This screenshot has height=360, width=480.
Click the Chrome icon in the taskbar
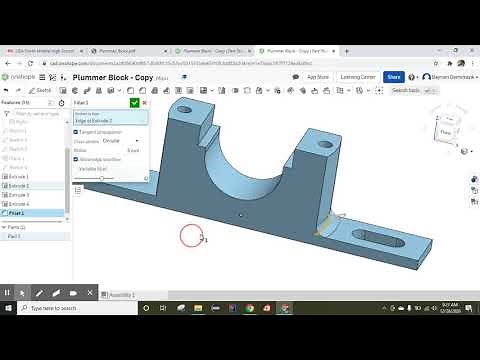pyautogui.click(x=250, y=308)
